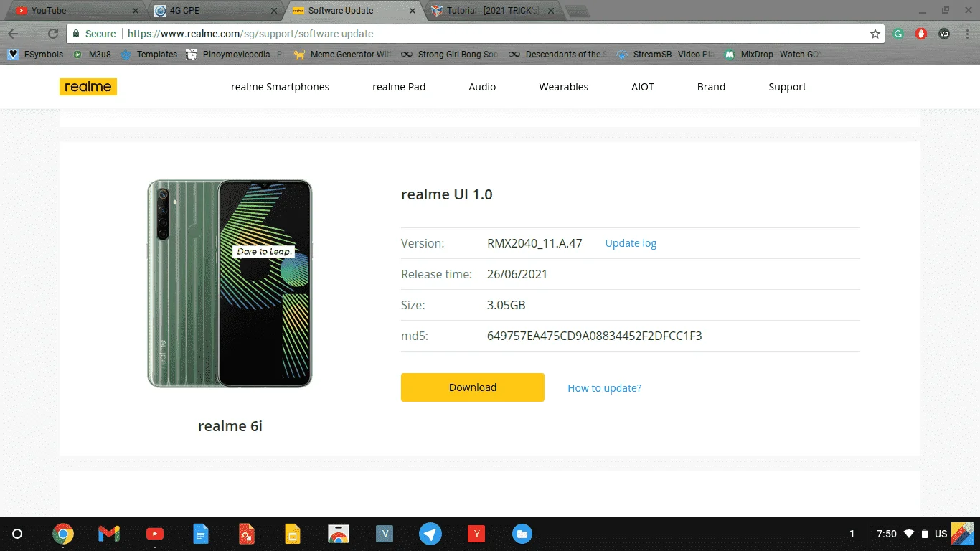Download the realme 6i firmware
980x551 pixels.
coord(473,387)
